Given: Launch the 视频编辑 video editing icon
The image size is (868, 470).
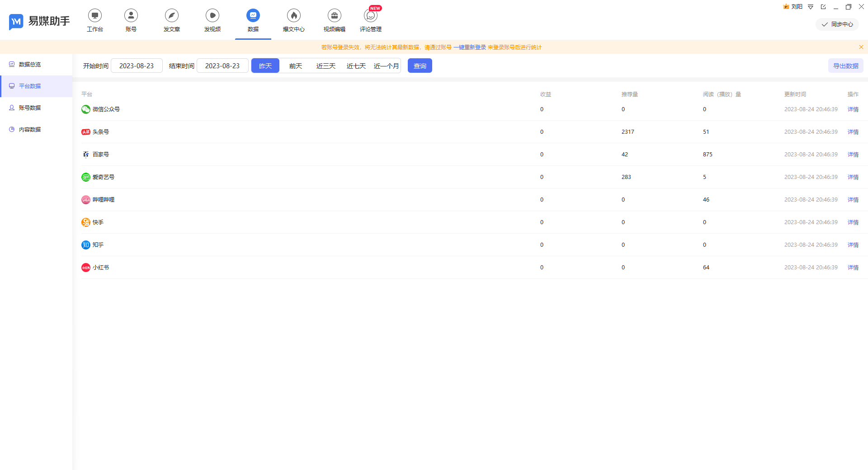Looking at the screenshot, I should click(334, 20).
